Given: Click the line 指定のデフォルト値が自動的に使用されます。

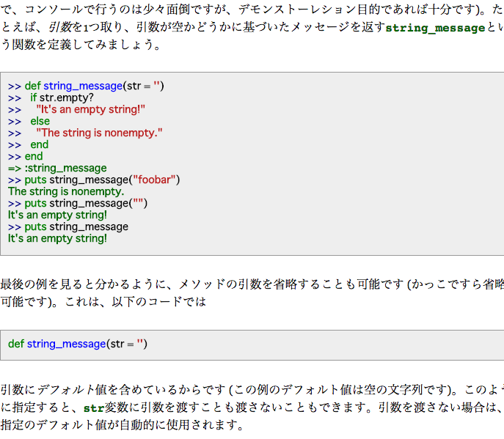Looking at the screenshot, I should point(122,425).
